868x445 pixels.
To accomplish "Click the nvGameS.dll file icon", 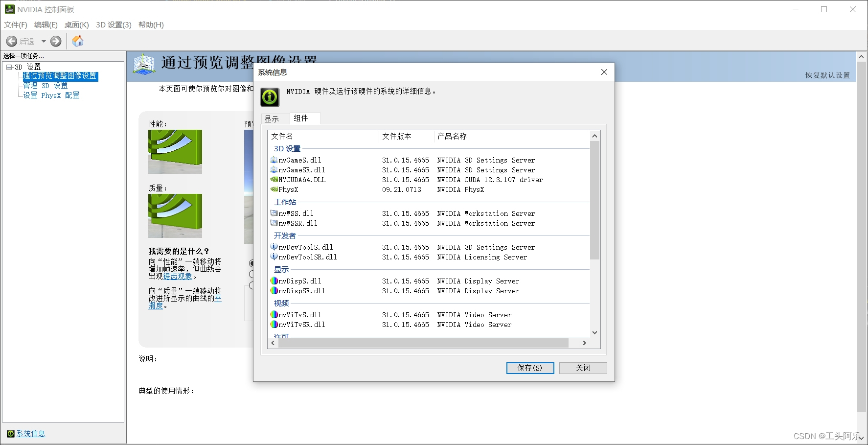I will click(274, 160).
